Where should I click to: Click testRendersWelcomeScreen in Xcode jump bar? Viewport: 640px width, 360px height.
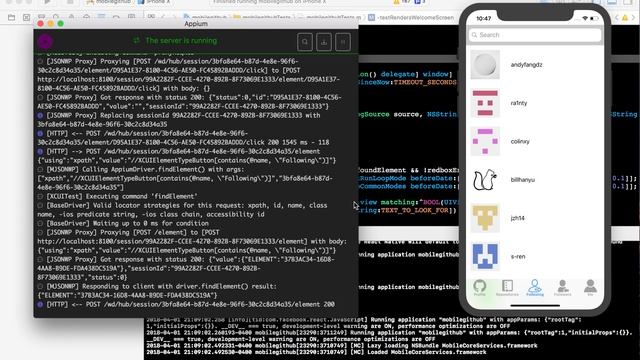(x=416, y=18)
